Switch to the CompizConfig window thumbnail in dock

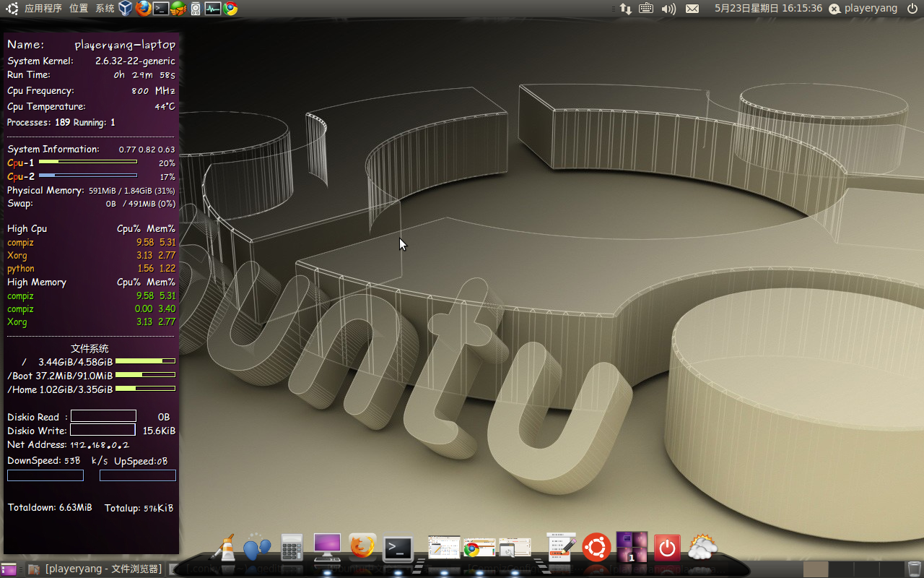tap(515, 548)
